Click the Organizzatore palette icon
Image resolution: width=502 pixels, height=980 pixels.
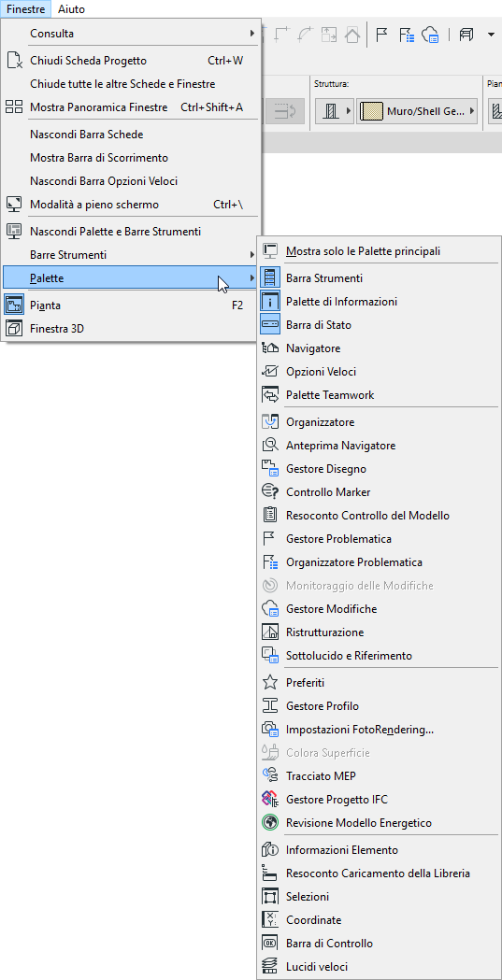(269, 422)
